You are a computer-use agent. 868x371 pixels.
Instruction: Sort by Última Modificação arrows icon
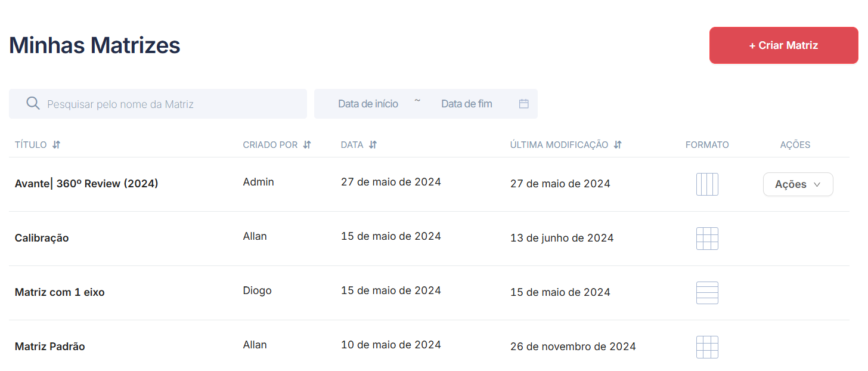coord(618,145)
